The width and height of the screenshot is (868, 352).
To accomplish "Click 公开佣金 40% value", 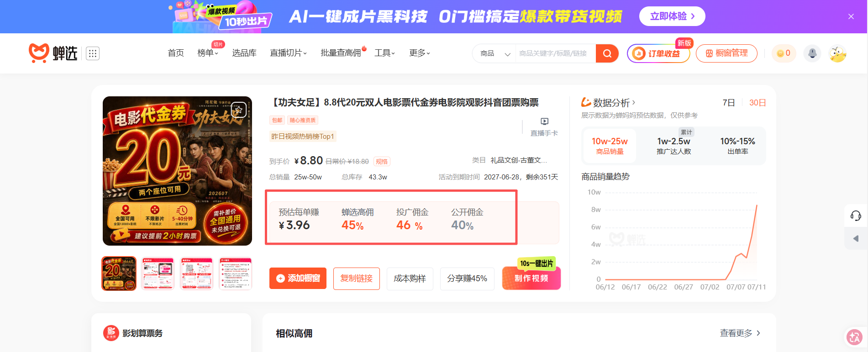I will [x=462, y=225].
